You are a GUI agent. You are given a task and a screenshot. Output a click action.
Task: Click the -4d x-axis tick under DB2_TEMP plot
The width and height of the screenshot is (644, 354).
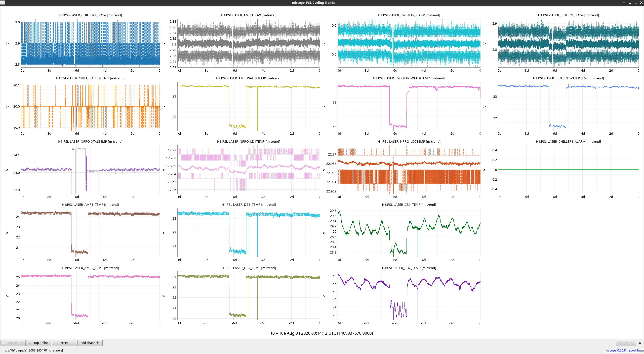pos(263,323)
